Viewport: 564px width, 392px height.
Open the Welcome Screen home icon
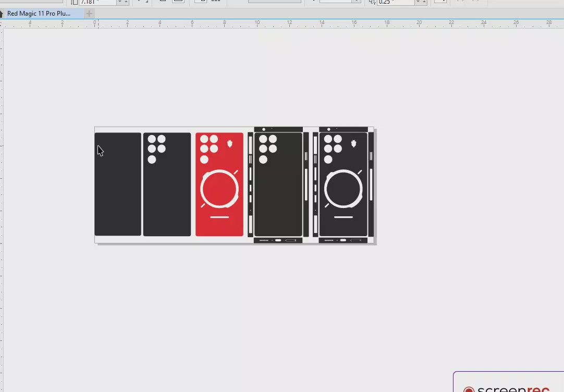[x=2, y=14]
